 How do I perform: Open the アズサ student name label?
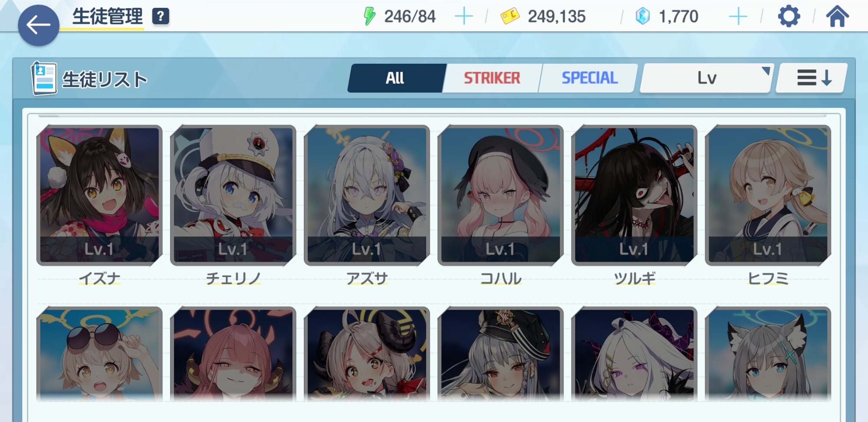pyautogui.click(x=367, y=278)
